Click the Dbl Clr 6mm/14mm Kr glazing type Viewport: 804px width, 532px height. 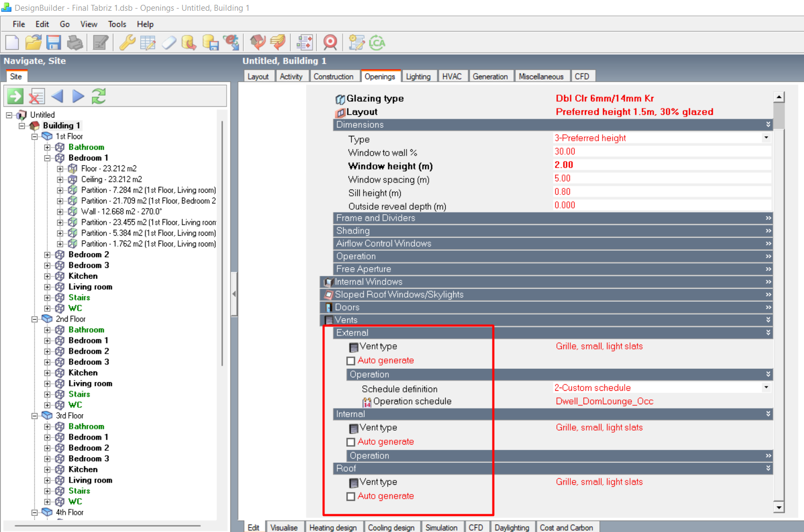coord(605,98)
